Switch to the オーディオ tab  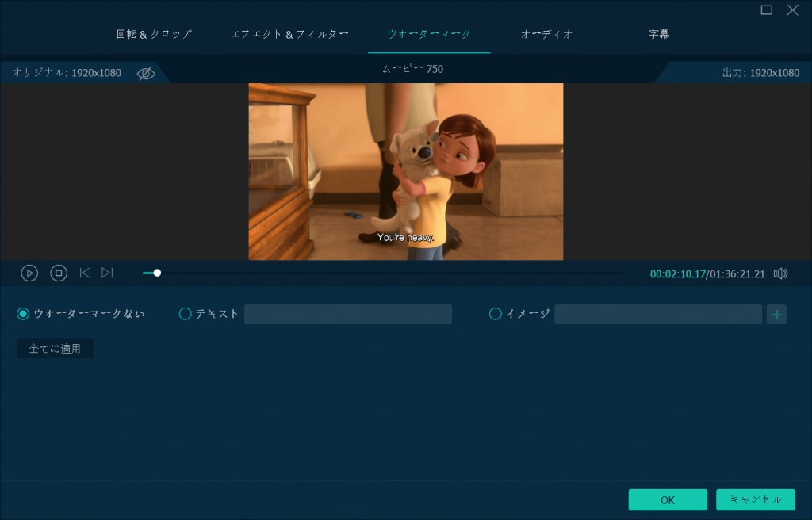pos(546,34)
